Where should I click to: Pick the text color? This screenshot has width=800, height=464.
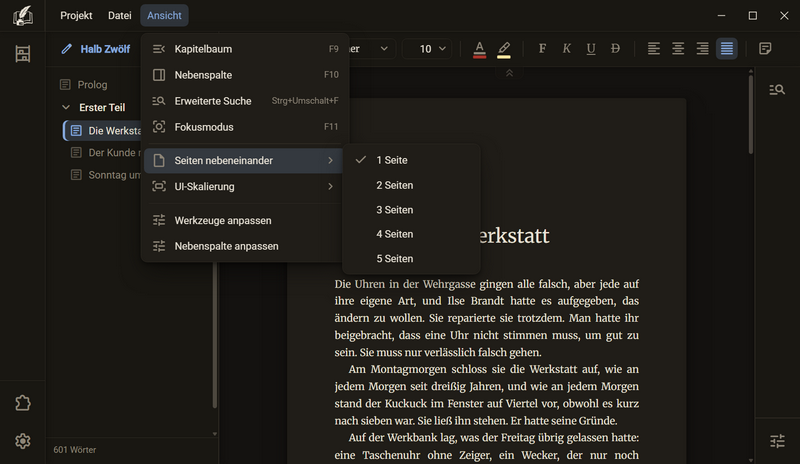(x=479, y=49)
